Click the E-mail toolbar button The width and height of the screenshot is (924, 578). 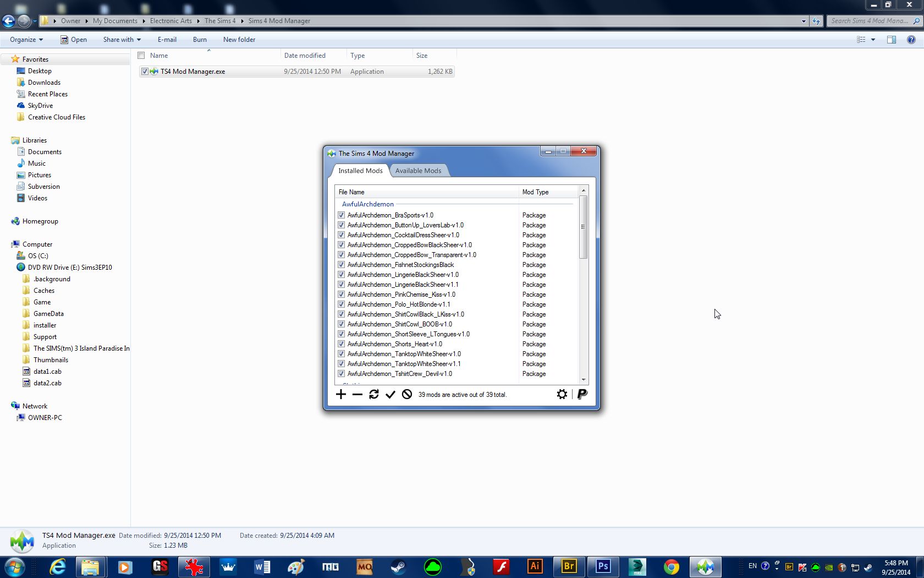pyautogui.click(x=167, y=40)
